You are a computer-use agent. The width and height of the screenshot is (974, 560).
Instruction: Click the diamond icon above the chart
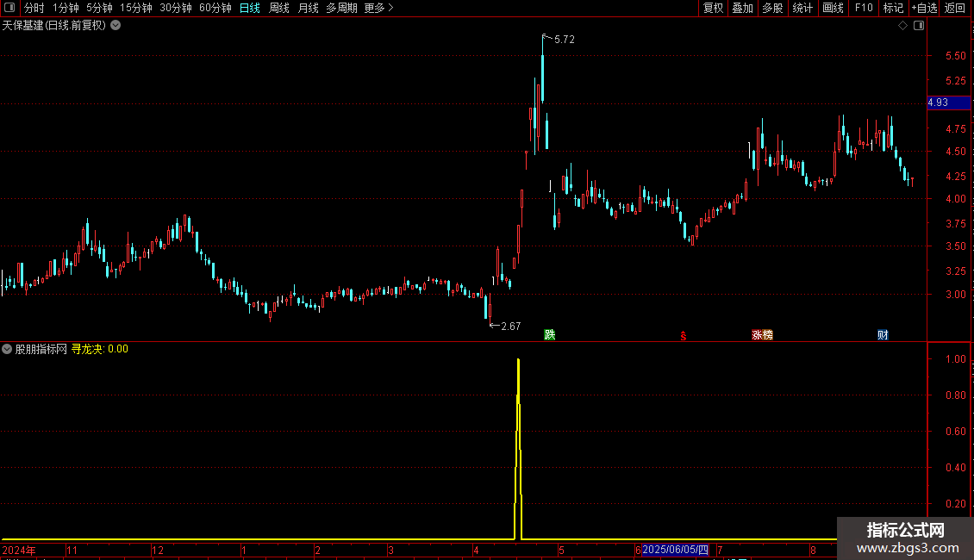pos(902,26)
